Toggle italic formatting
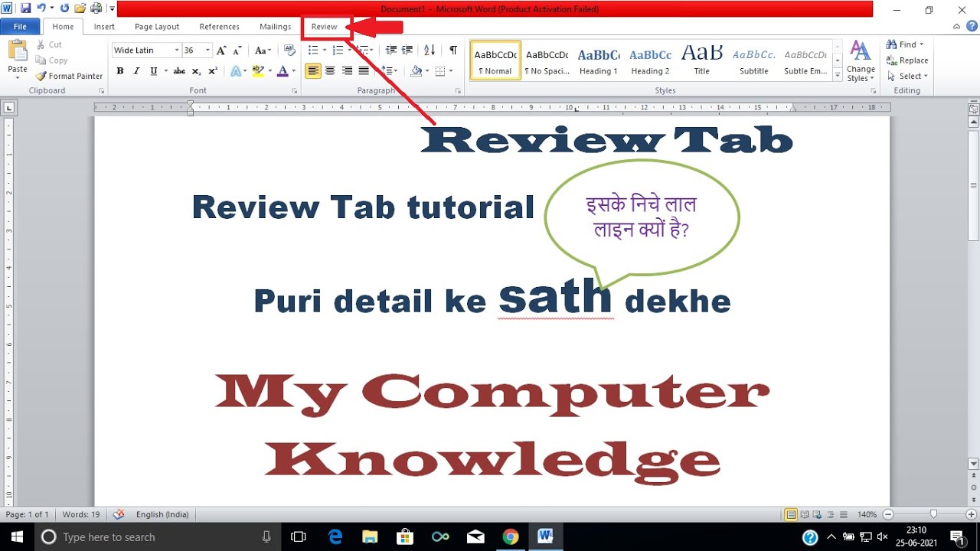 coord(136,71)
